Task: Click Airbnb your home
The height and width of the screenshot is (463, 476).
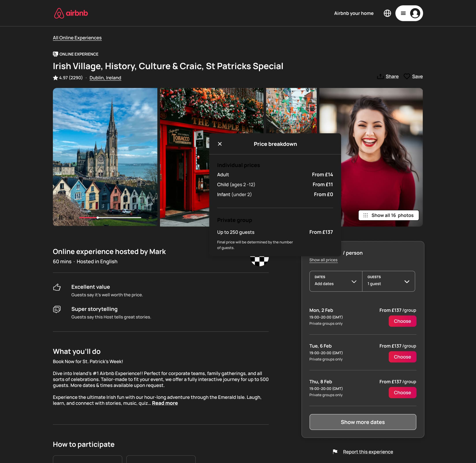Action: tap(354, 13)
